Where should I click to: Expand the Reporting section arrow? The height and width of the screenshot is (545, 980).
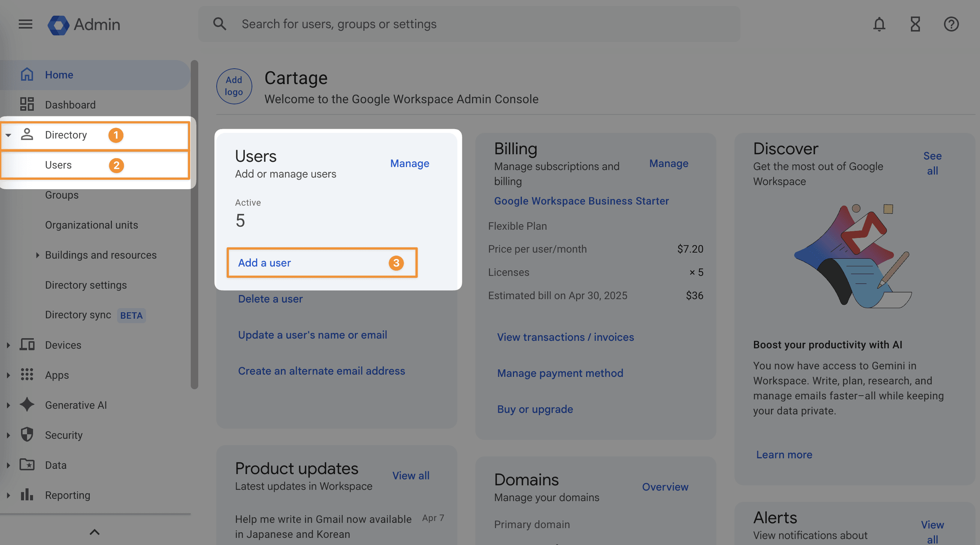8,495
